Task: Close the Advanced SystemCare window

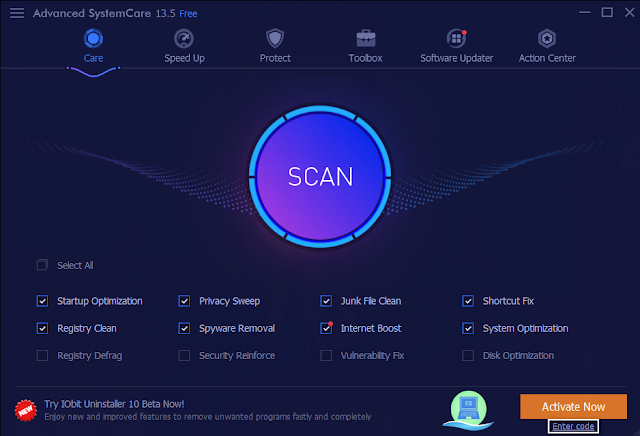Action: 629,13
